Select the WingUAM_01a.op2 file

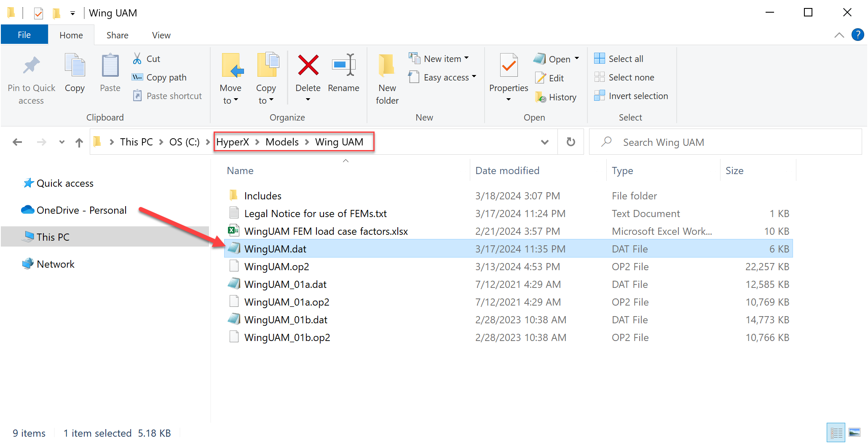pyautogui.click(x=508, y=302)
